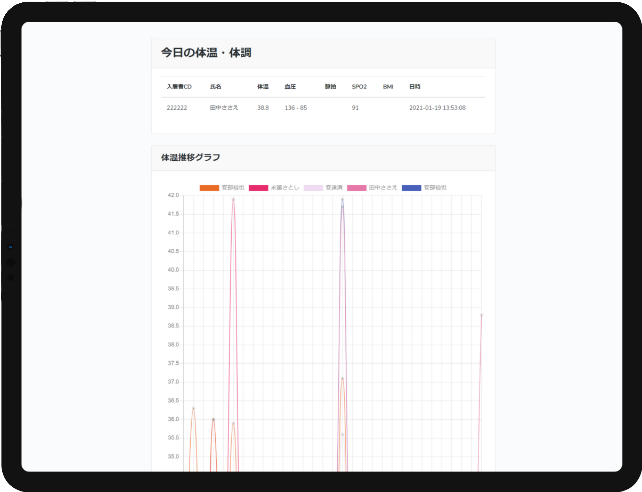Click the 38.8 temperature value

(x=263, y=107)
